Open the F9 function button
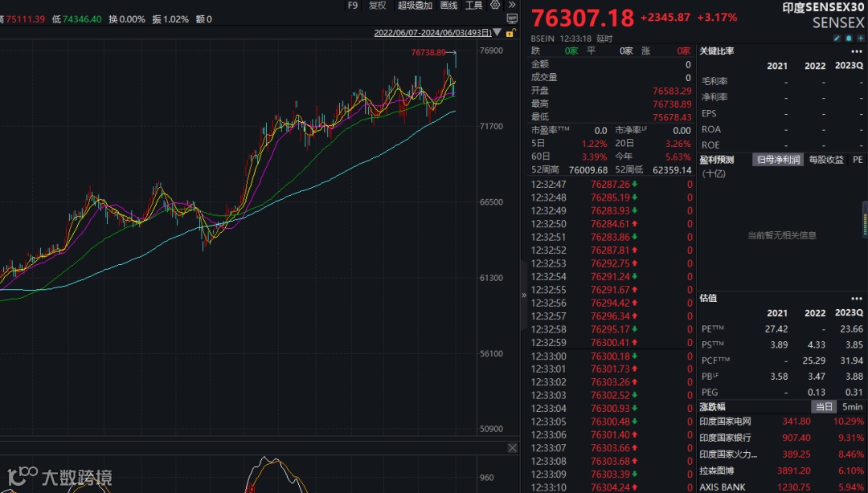 click(353, 5)
